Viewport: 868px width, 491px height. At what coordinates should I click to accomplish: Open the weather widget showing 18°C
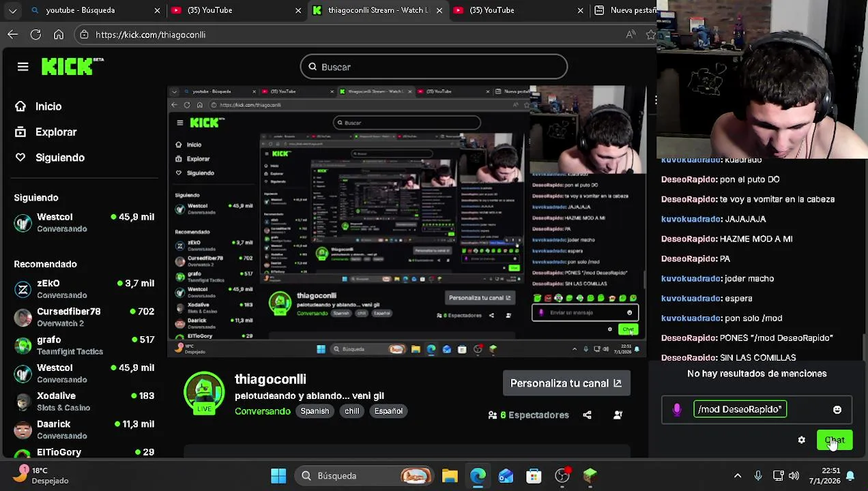click(x=41, y=475)
